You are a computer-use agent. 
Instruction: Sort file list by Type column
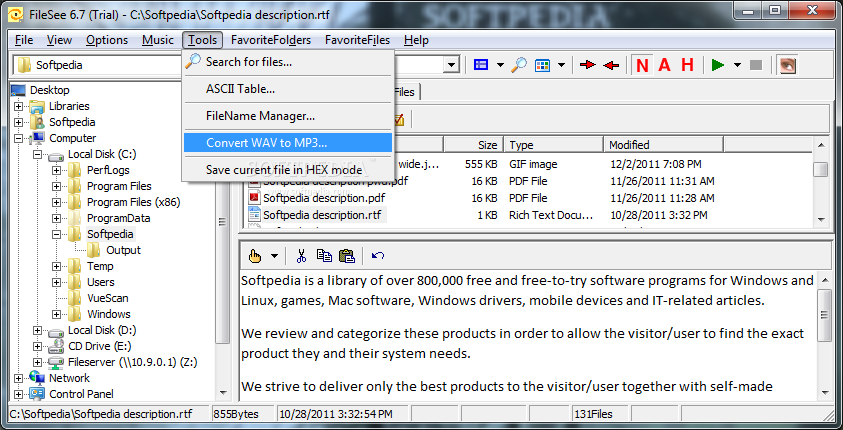pos(553,145)
